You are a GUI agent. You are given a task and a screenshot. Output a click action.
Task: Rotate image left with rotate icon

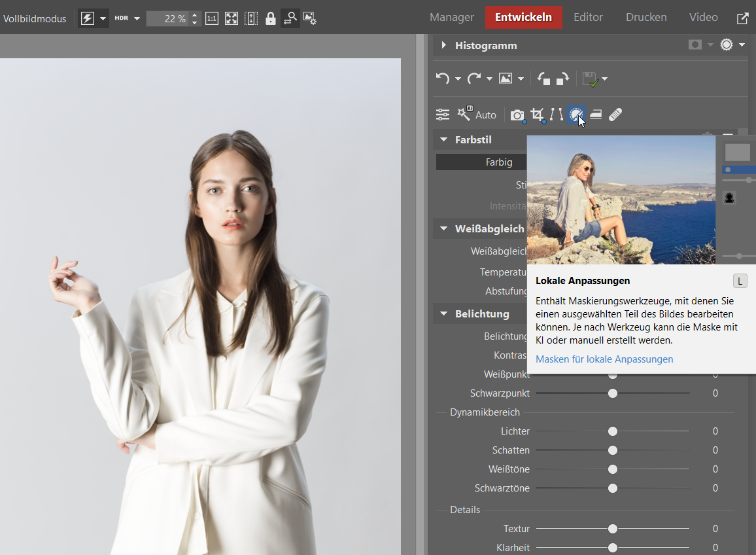pos(543,79)
